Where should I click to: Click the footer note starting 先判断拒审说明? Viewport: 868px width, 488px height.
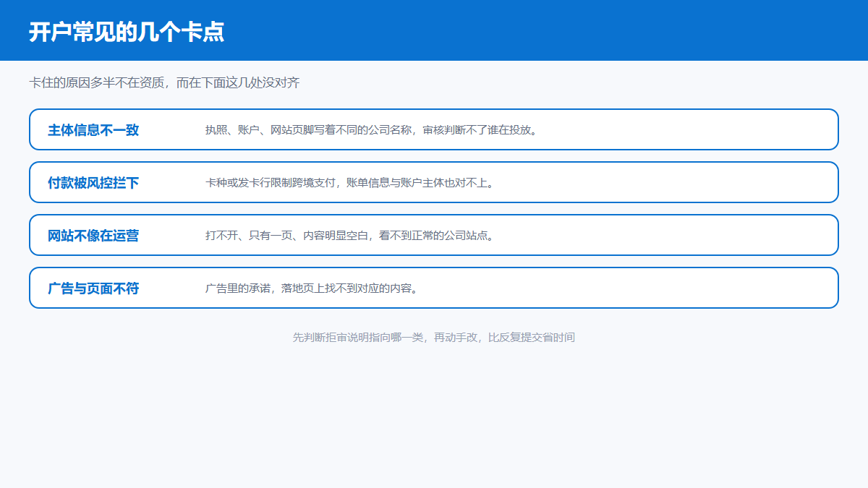434,337
